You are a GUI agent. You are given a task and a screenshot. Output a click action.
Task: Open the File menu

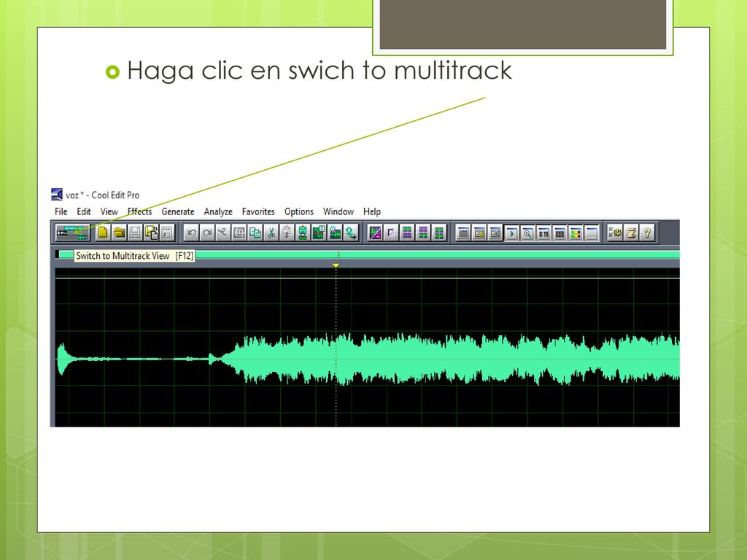tap(61, 211)
